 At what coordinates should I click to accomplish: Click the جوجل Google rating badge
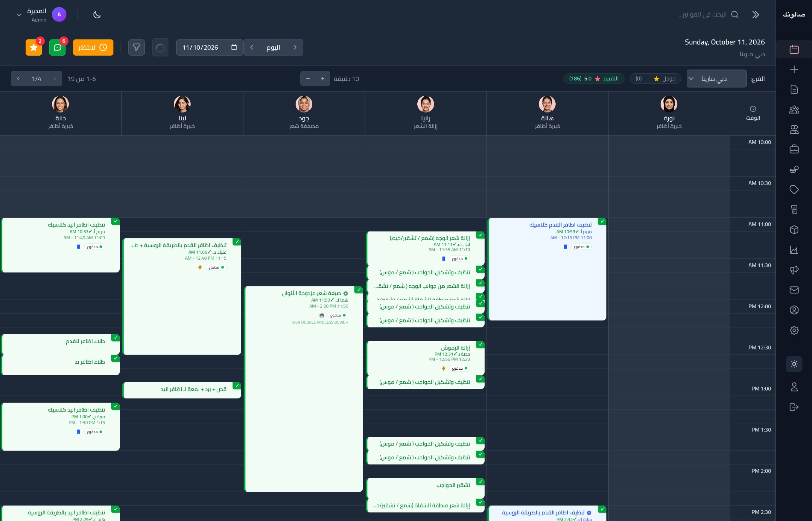[x=655, y=78]
